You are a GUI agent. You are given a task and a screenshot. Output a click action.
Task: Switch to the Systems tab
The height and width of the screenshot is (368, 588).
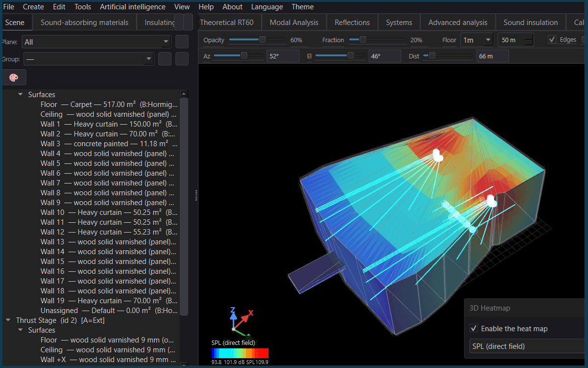[399, 22]
